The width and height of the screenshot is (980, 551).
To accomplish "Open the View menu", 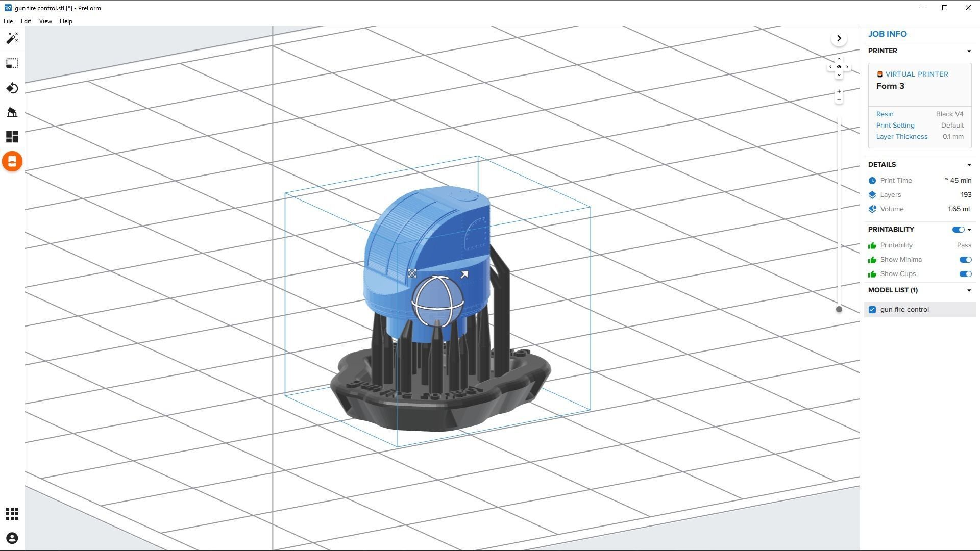I will 45,21.
